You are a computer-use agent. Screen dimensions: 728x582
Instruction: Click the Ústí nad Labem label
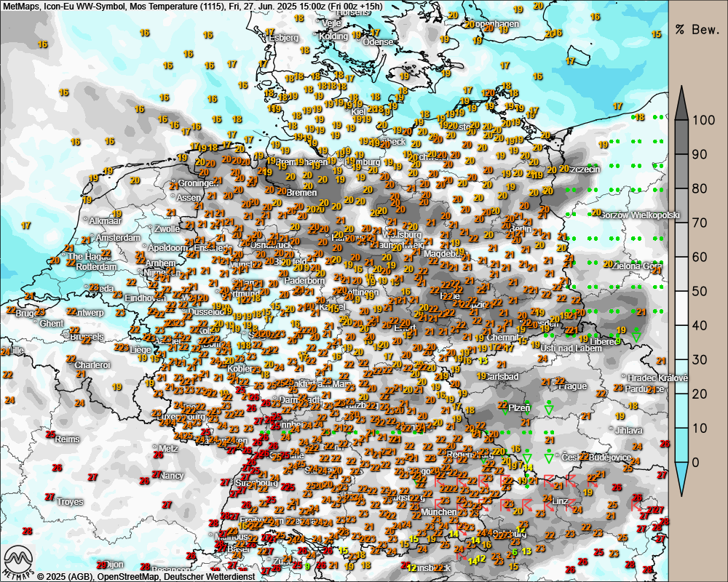[578, 348]
